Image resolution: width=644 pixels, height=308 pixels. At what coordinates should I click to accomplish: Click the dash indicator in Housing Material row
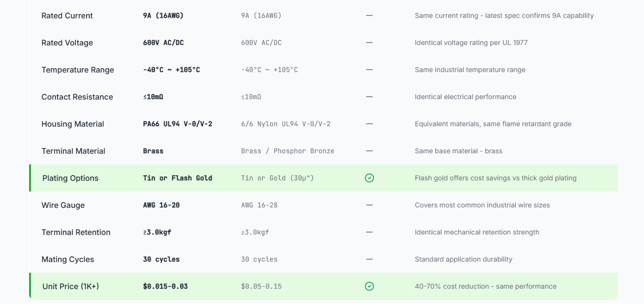pos(369,124)
